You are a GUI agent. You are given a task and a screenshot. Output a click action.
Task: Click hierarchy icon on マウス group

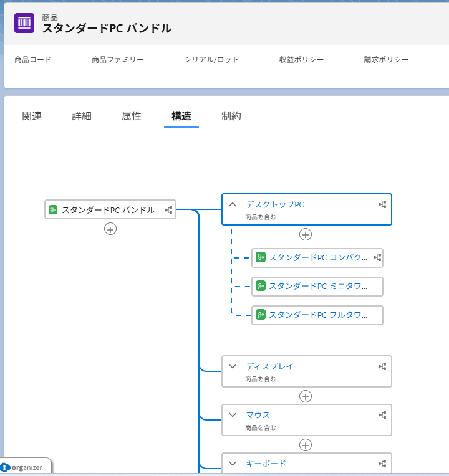click(x=382, y=415)
